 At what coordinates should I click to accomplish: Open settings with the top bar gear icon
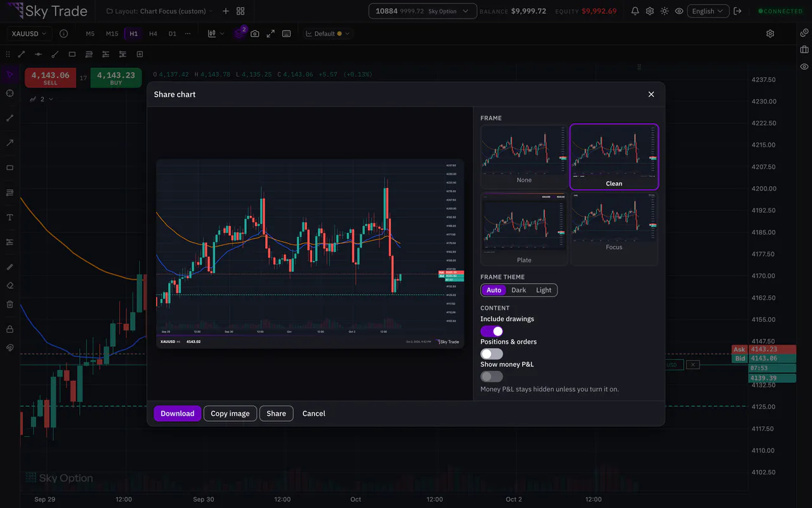pyautogui.click(x=650, y=11)
